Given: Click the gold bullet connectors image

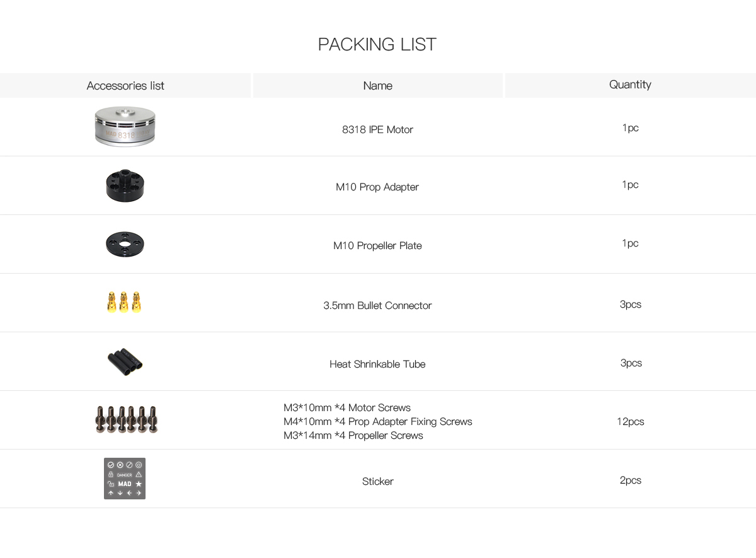Looking at the screenshot, I should point(124,302).
